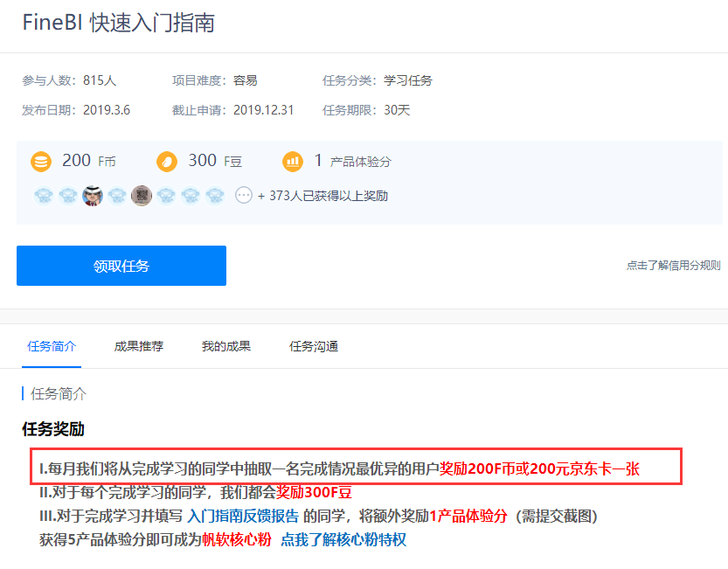
Task: Go to the 我的成果 tab
Action: (226, 346)
